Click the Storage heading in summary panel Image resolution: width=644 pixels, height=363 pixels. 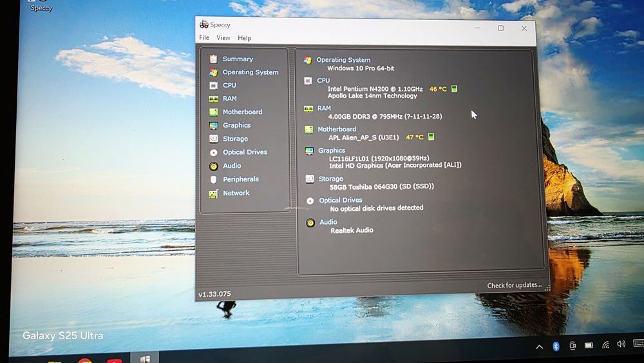point(330,179)
